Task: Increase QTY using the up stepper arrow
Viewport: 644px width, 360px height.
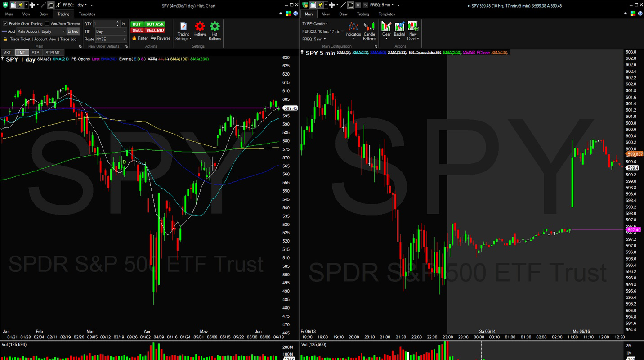Action: point(118,22)
